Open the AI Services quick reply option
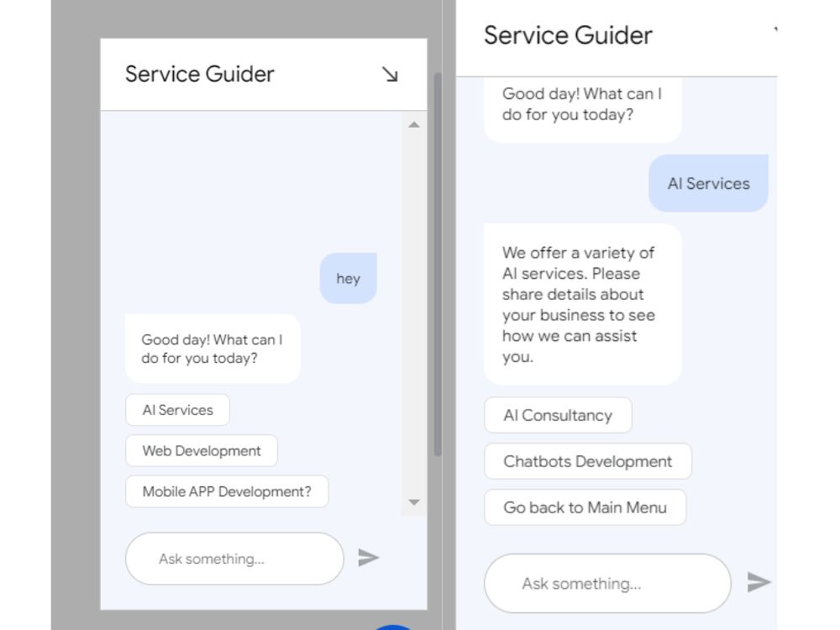840x630 pixels. pyautogui.click(x=176, y=410)
